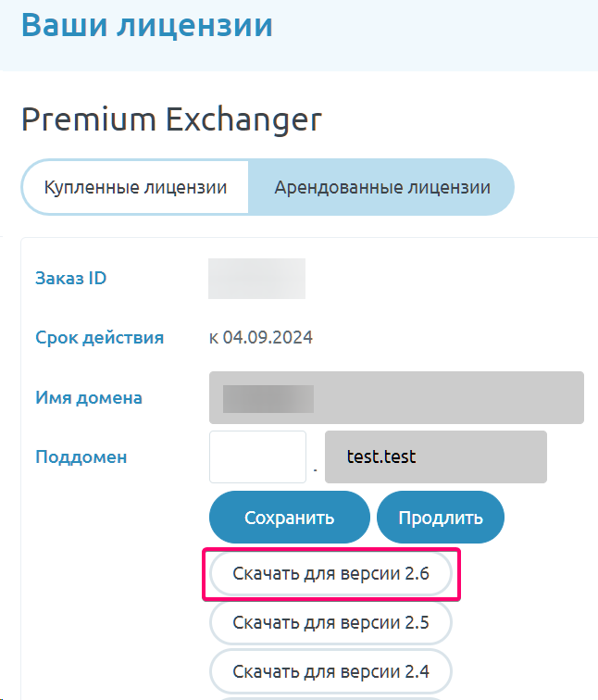Download the license for version 2.6
Screen dimensions: 598x700
point(330,574)
